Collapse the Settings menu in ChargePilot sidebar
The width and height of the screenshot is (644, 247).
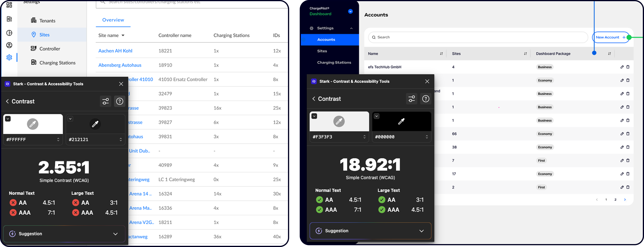pos(351,28)
